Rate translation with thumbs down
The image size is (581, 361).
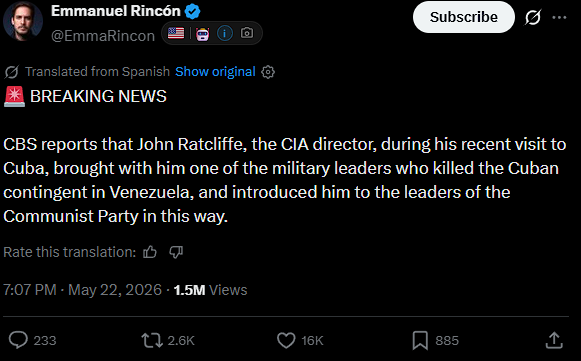click(x=176, y=252)
